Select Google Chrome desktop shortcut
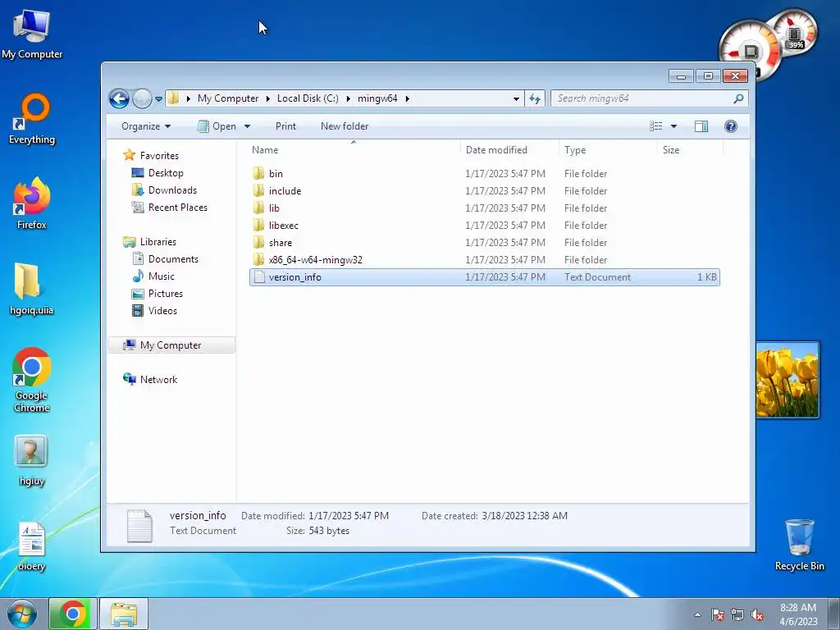The image size is (840, 630). 32,381
